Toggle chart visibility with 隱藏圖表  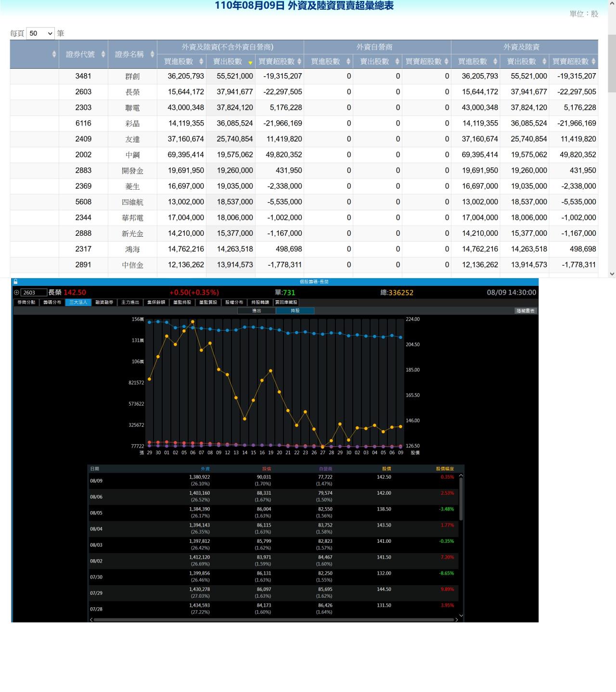tap(526, 311)
